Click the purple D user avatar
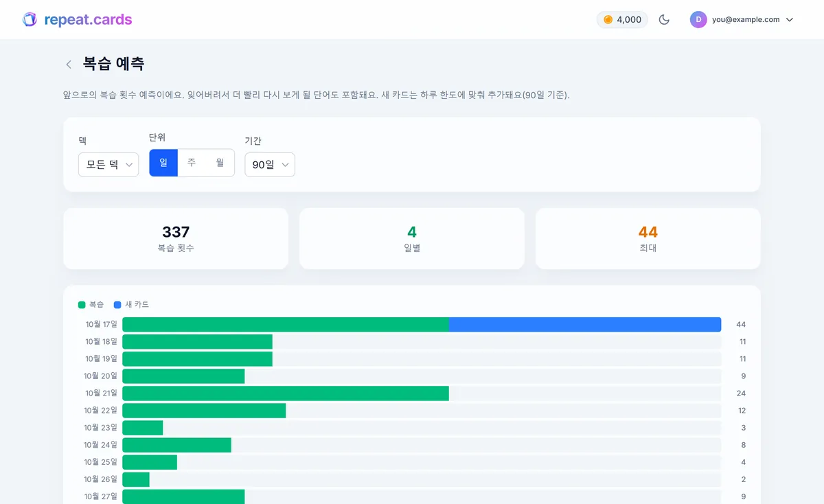Viewport: 824px width, 504px height. click(x=698, y=19)
